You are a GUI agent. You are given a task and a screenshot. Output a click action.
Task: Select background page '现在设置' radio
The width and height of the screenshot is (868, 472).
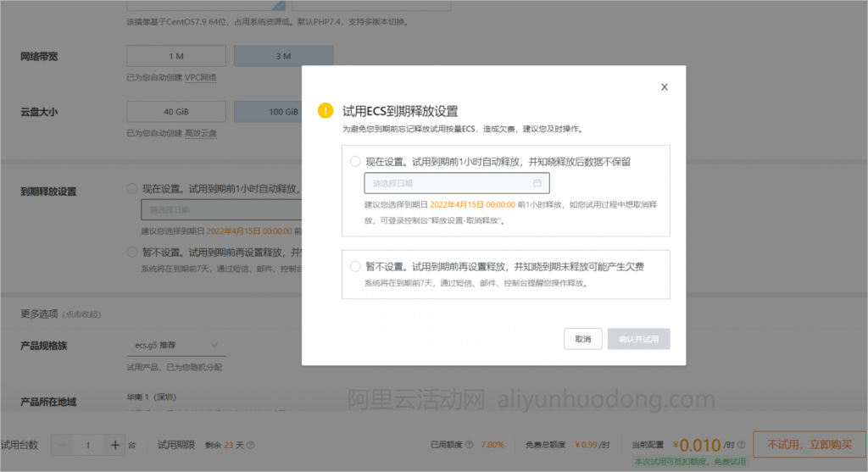[132, 189]
